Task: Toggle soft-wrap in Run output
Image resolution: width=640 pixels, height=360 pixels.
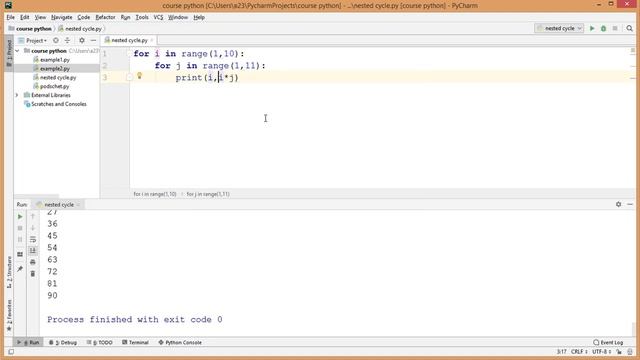Action: pyautogui.click(x=33, y=239)
